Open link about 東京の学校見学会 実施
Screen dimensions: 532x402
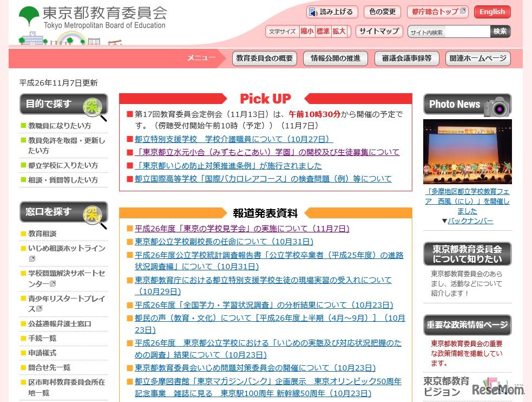(x=241, y=228)
